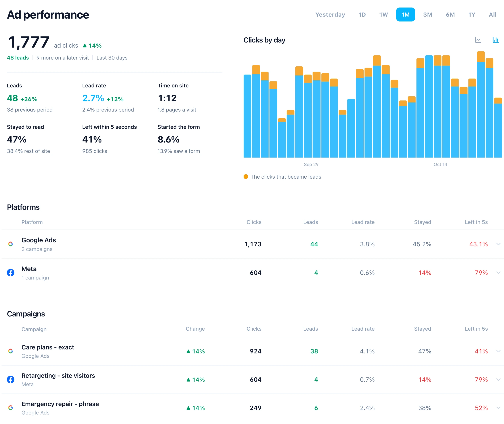
Task: Sort platforms by Clicks column header
Action: [254, 222]
